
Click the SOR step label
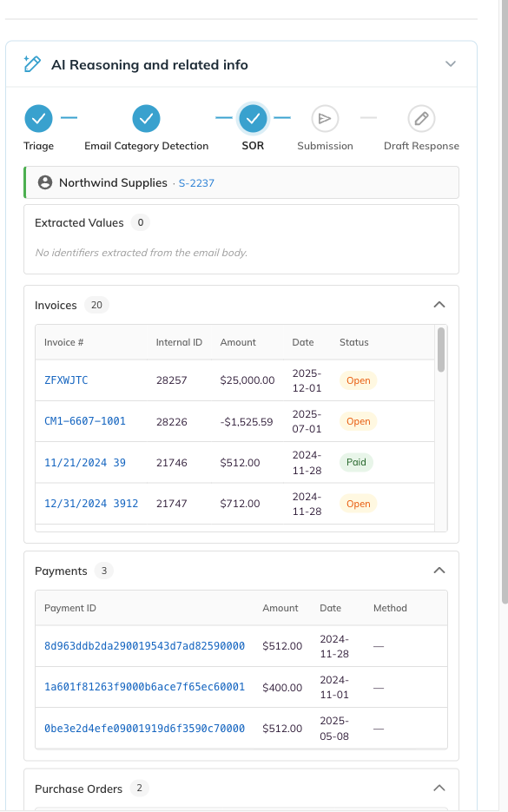coord(253,146)
